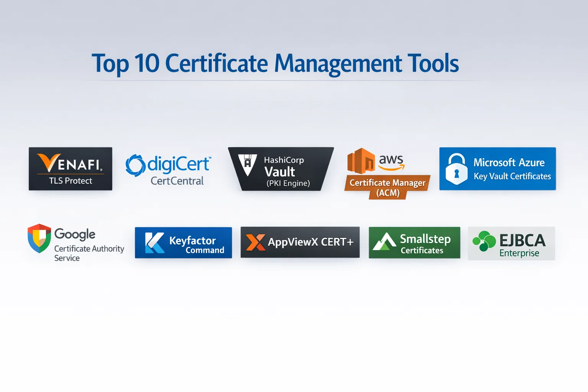This screenshot has height=392, width=588.
Task: Click the orange AWS building blocks icon
Action: (361, 161)
